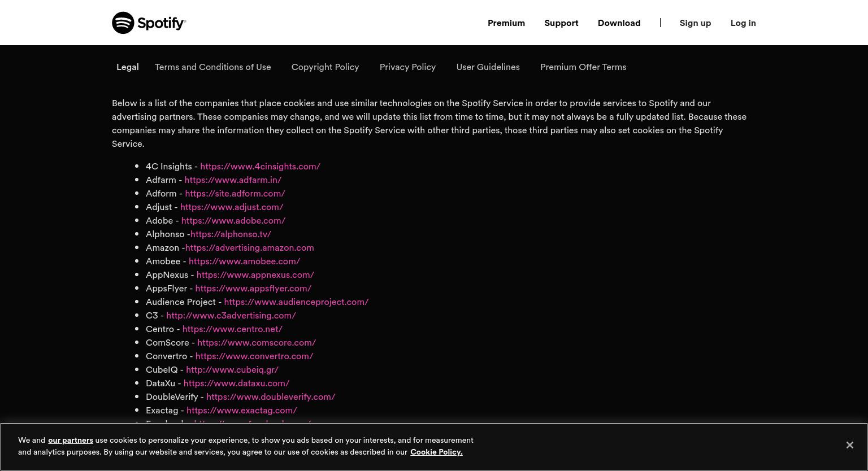868x471 pixels.
Task: Click the Spotify logo
Action: (149, 23)
